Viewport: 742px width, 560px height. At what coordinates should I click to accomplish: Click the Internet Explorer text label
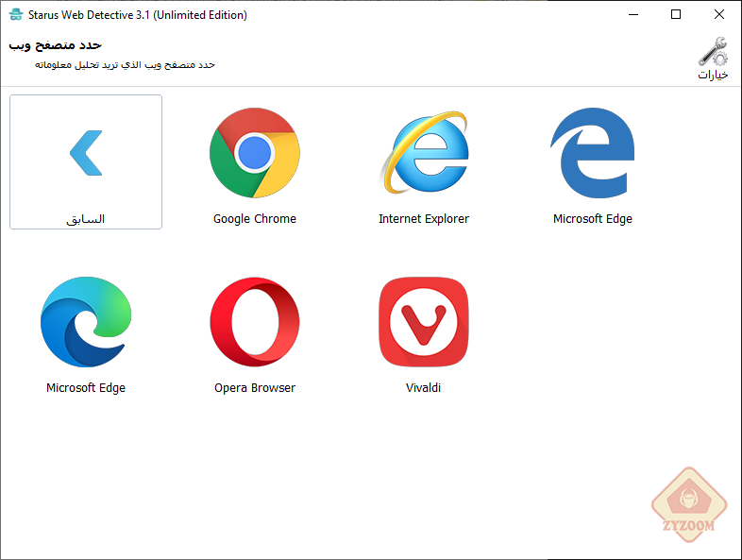(424, 219)
